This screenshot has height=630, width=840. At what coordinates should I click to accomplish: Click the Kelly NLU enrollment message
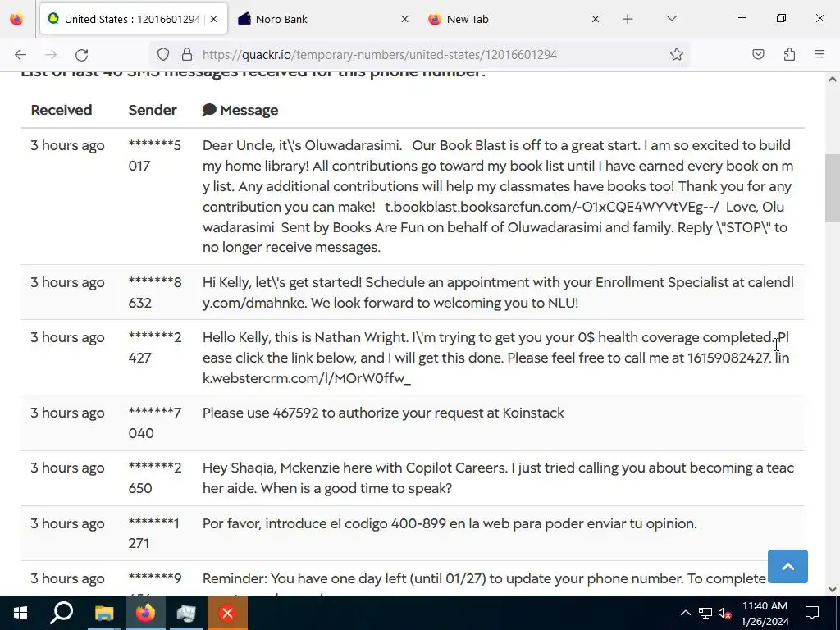(498, 293)
